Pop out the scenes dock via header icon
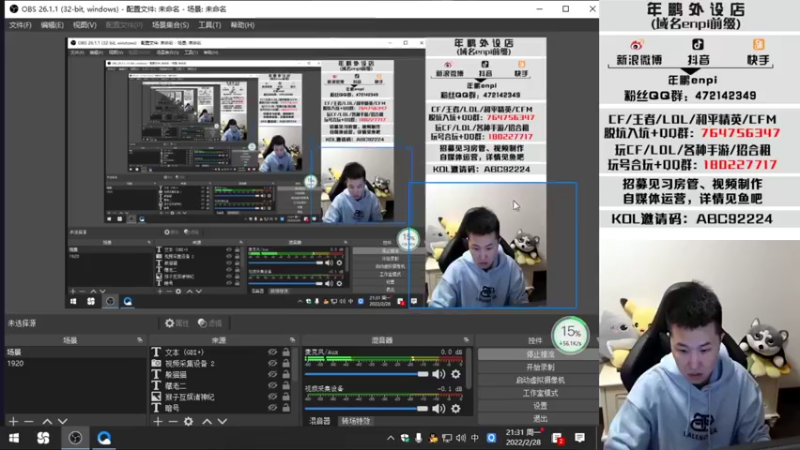The height and width of the screenshot is (450, 800). [140, 340]
